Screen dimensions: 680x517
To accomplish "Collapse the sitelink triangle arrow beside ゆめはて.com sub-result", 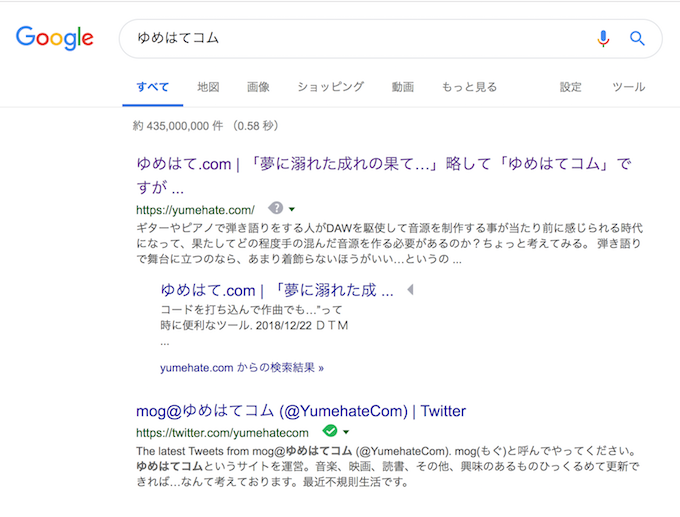I will (410, 290).
